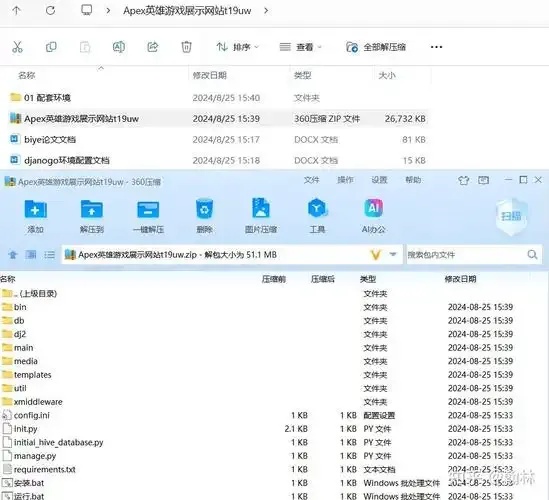
Task: Select the Apex英雄游戏展示网站t19uw ZIP file row
Action: point(218,119)
